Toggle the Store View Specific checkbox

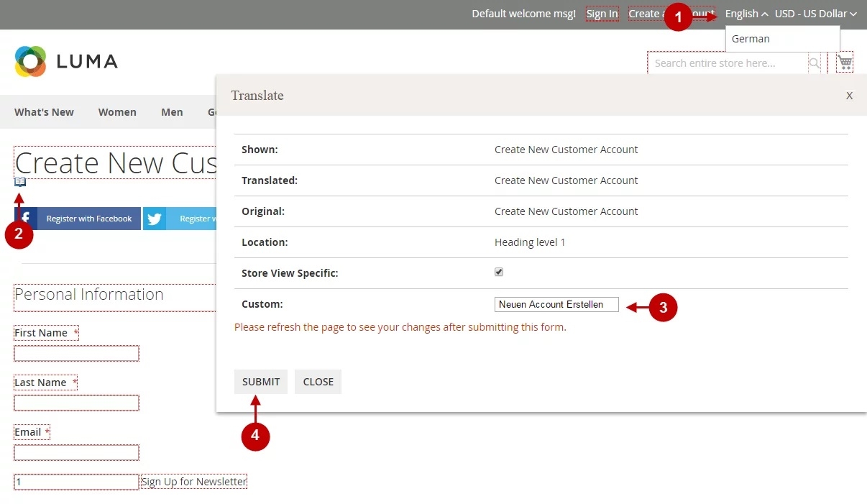pyautogui.click(x=499, y=272)
